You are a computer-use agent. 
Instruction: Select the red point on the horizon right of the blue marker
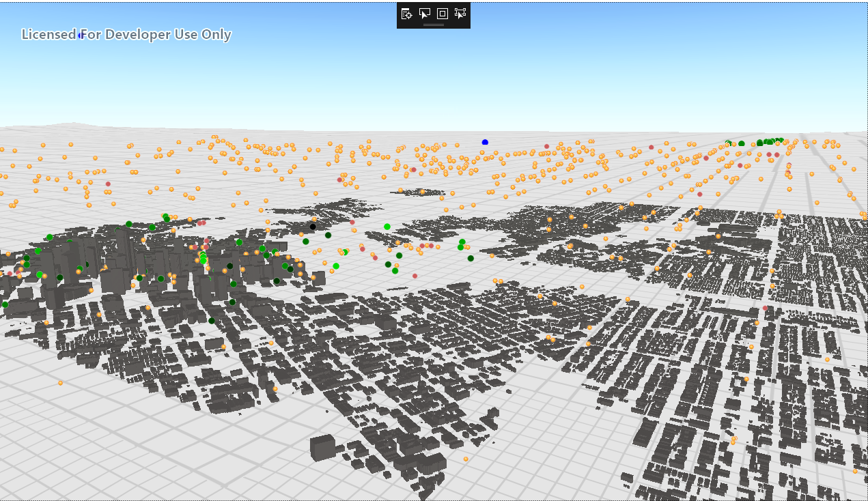pyautogui.click(x=546, y=146)
